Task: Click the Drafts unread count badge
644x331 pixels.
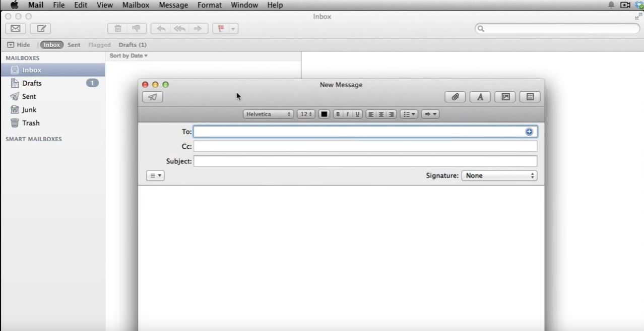Action: [x=92, y=83]
